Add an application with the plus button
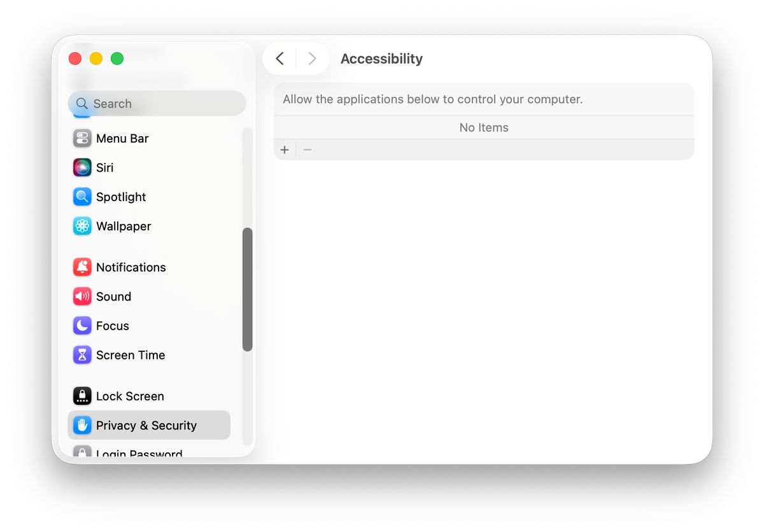 (x=285, y=150)
